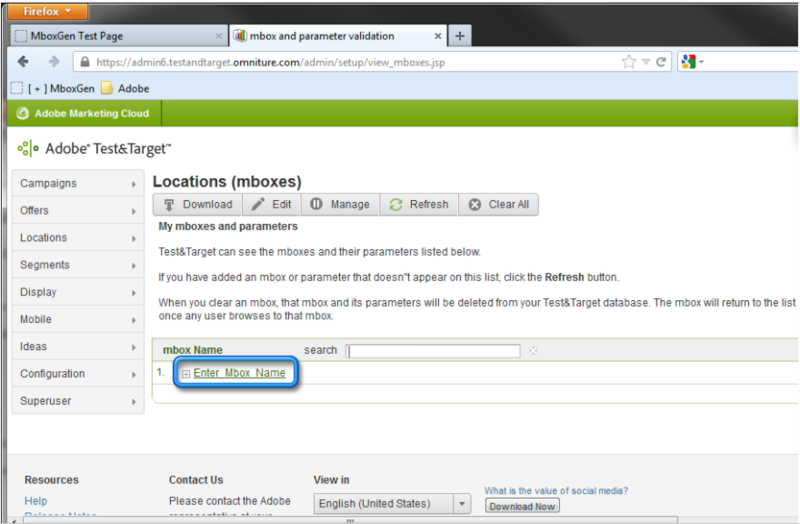Click the Download toolbar button

point(197,204)
